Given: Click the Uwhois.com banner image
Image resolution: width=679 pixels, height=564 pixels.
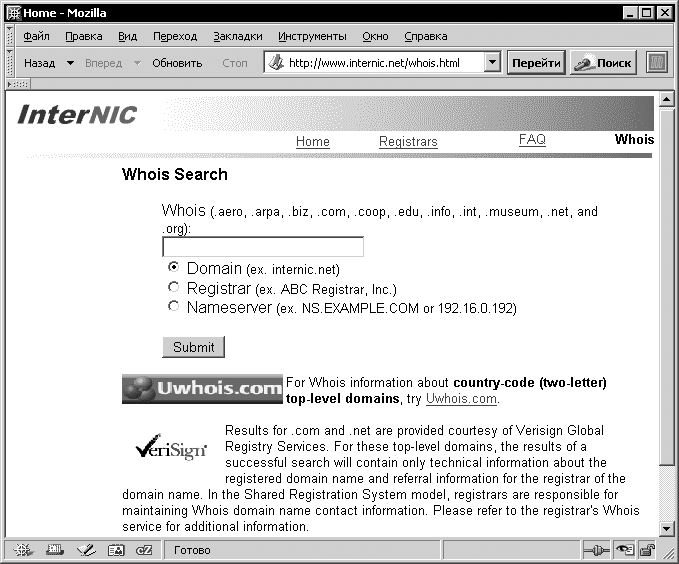Looking at the screenshot, I should [x=202, y=389].
